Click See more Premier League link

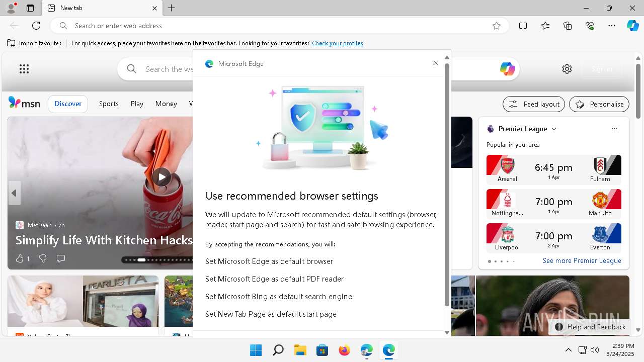click(582, 260)
